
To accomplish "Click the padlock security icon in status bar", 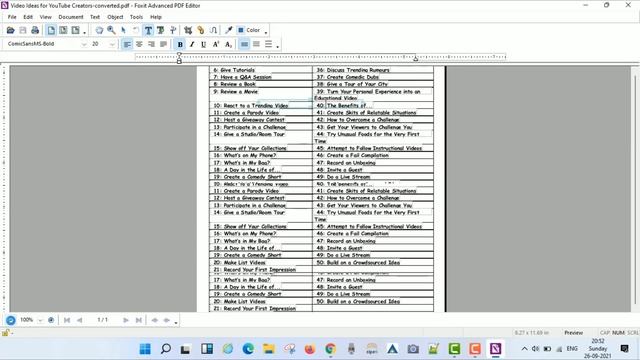I will click(x=5, y=333).
